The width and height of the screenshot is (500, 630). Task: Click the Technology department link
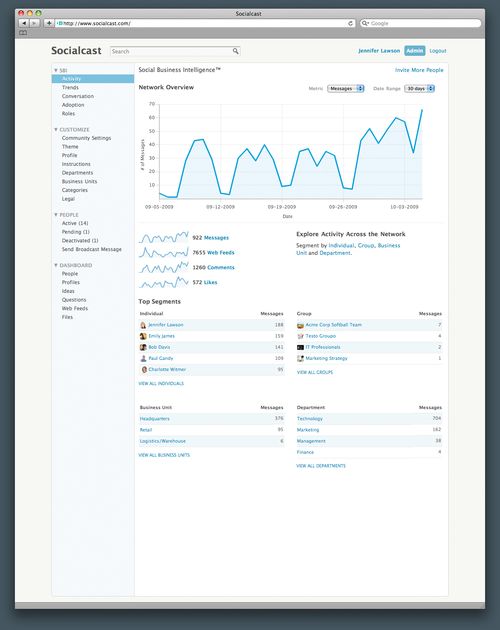[309, 419]
